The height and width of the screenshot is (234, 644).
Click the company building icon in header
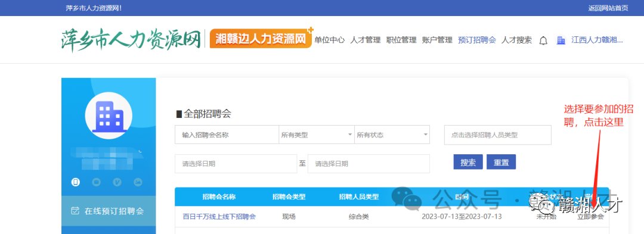[561, 40]
